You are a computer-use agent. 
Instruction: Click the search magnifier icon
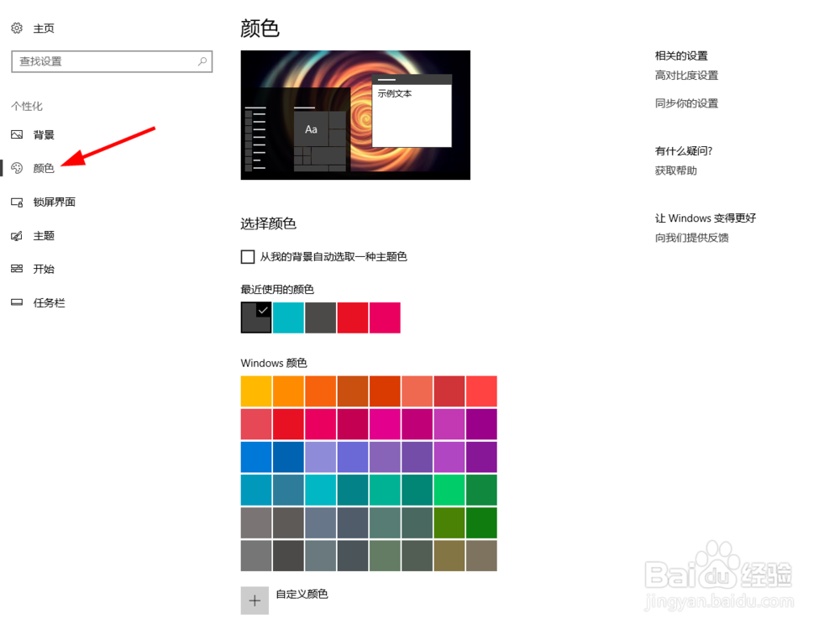[202, 62]
